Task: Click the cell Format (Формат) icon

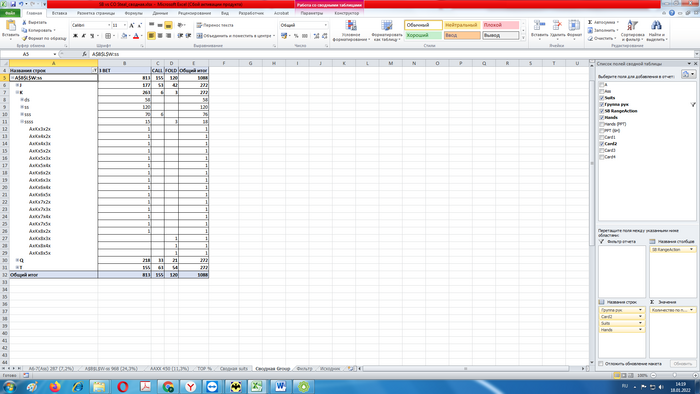Action: [x=574, y=26]
